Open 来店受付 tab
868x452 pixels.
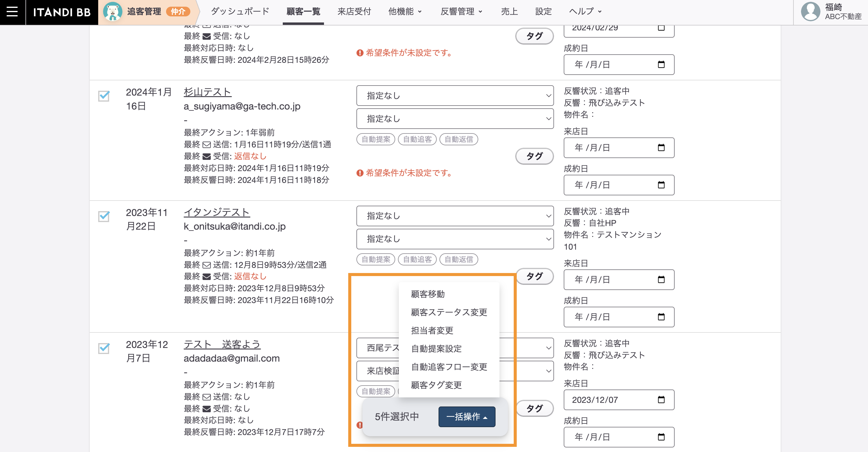354,12
